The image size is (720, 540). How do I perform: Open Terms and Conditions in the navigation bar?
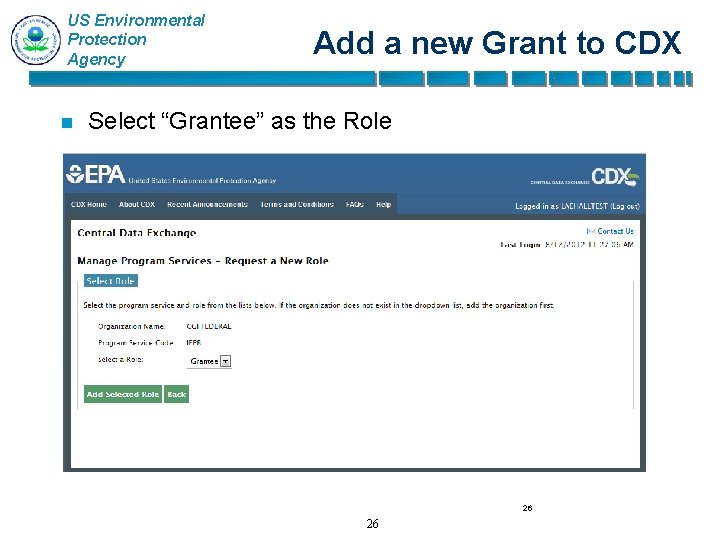[297, 204]
